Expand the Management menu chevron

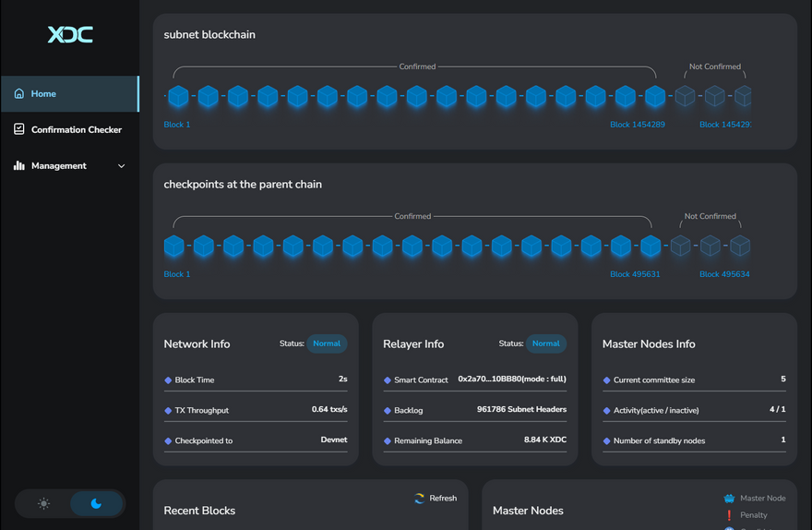pos(122,166)
